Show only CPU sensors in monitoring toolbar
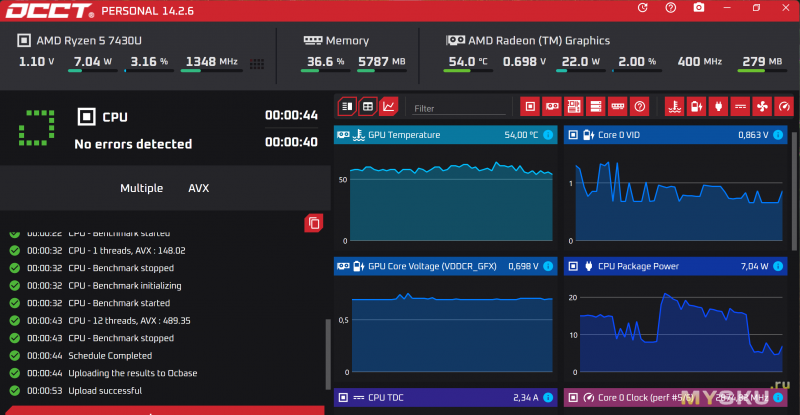This screenshot has height=415, width=800. 530,106
